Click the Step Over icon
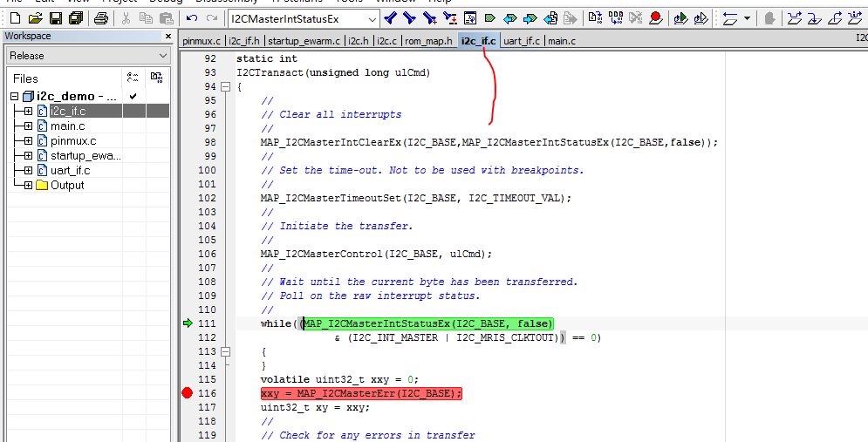The height and width of the screenshot is (442, 868). point(795,18)
